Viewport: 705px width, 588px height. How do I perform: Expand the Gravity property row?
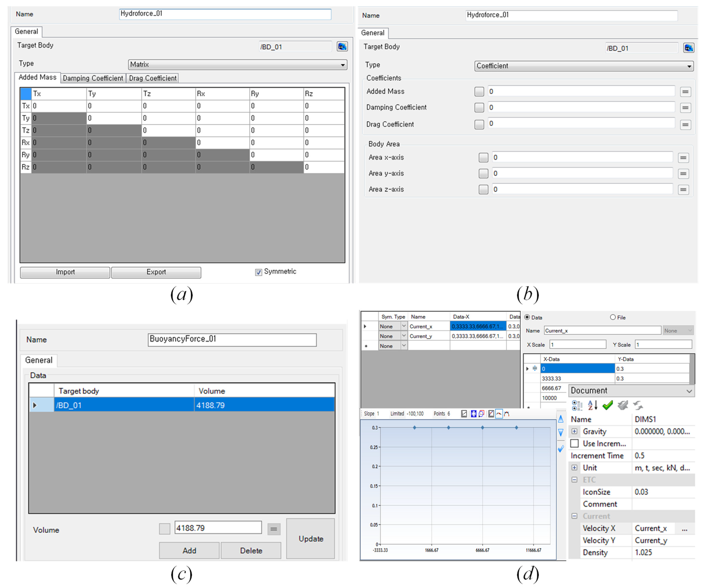coord(574,431)
